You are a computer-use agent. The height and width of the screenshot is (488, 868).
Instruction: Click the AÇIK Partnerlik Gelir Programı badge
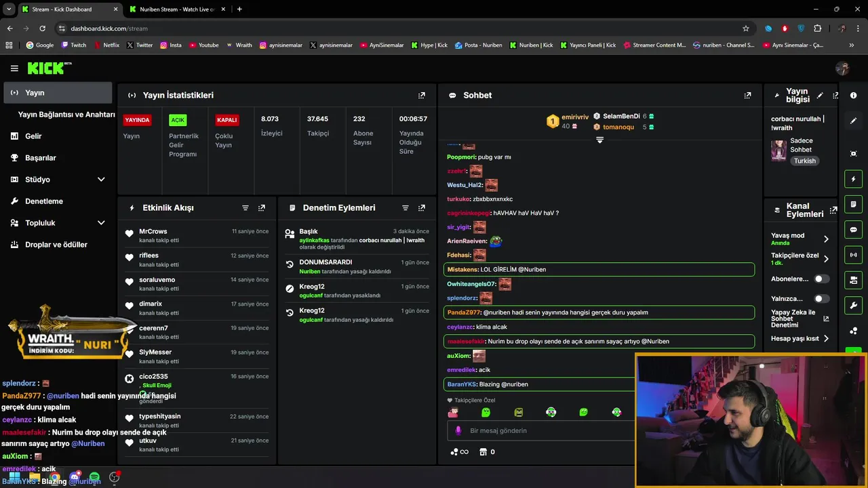point(178,120)
